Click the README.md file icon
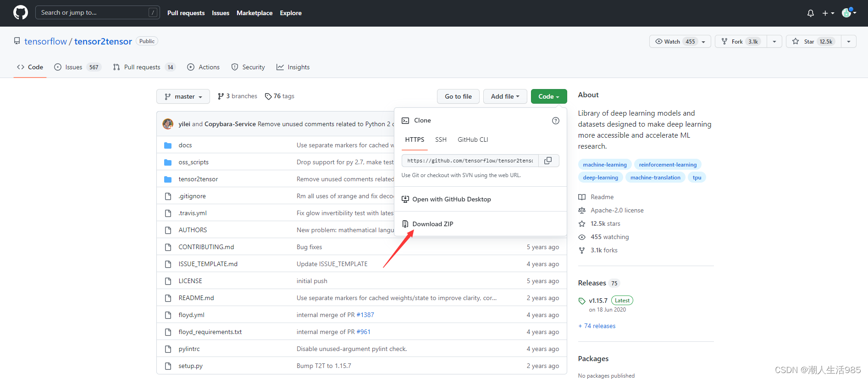 point(168,298)
